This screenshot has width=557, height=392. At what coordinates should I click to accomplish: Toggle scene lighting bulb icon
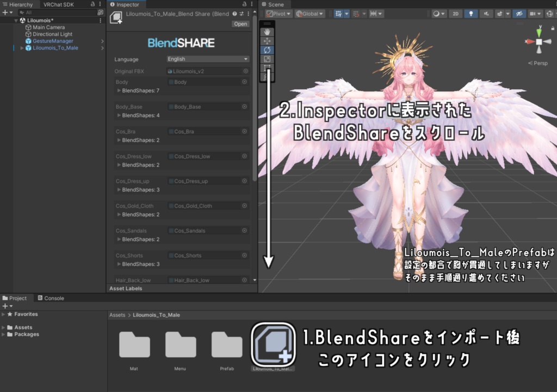[x=471, y=14]
